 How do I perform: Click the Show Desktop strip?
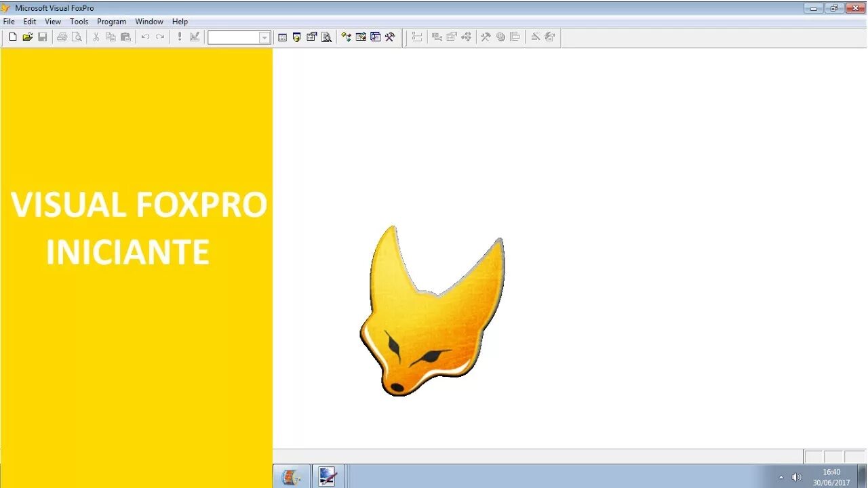tap(863, 476)
